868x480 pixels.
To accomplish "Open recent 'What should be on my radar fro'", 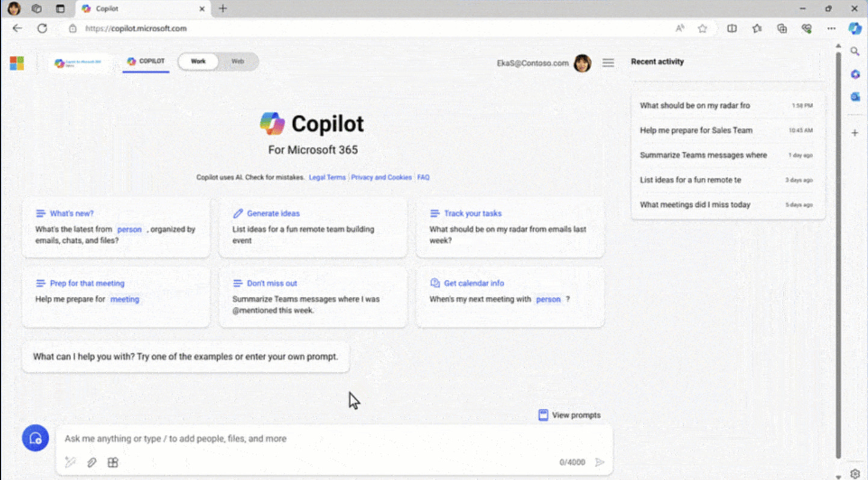I will coord(728,105).
